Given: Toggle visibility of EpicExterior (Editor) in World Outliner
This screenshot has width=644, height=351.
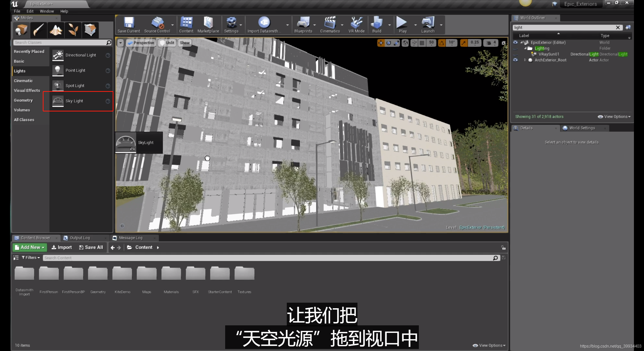Looking at the screenshot, I should point(515,42).
